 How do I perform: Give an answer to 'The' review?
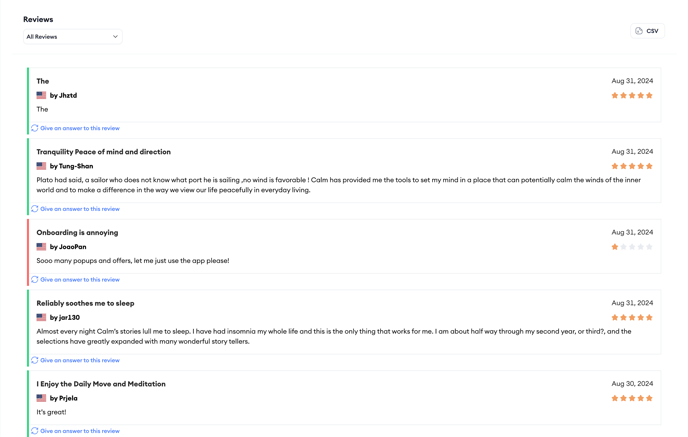coord(80,128)
